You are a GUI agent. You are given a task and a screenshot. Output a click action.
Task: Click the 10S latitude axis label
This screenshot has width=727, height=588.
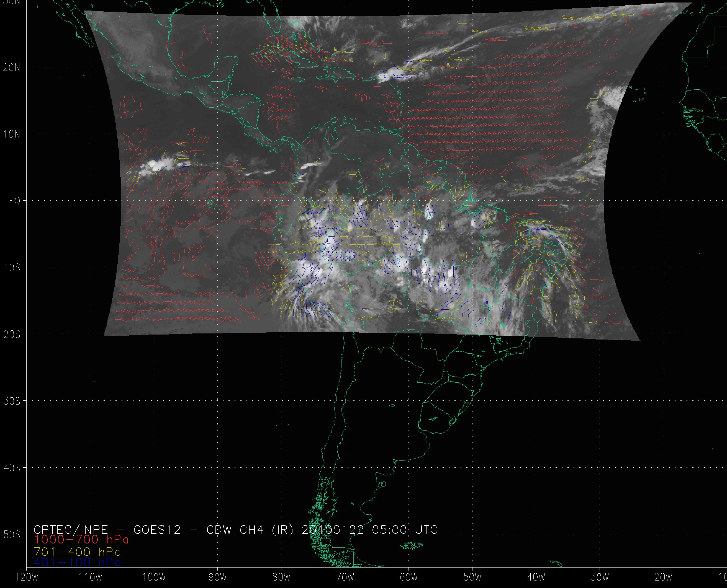(x=12, y=268)
